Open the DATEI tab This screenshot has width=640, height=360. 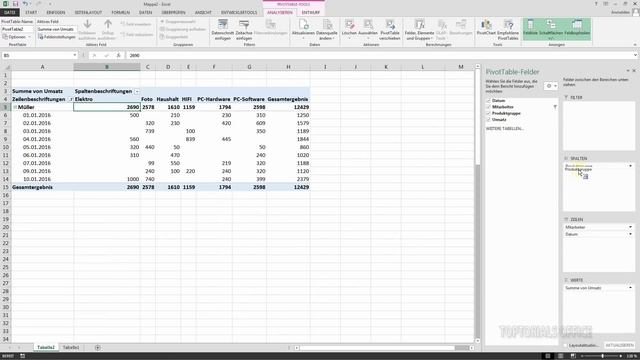(x=10, y=12)
